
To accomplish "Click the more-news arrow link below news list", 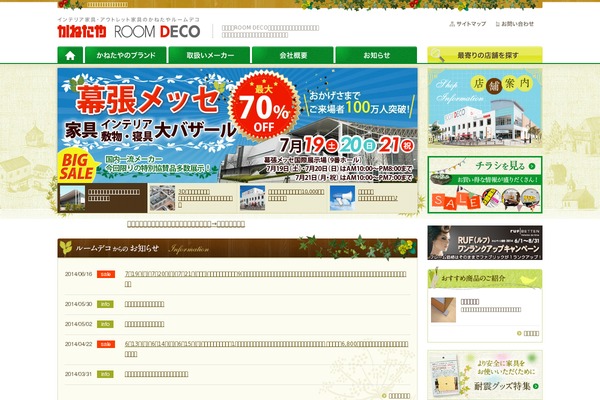I will coord(396,396).
